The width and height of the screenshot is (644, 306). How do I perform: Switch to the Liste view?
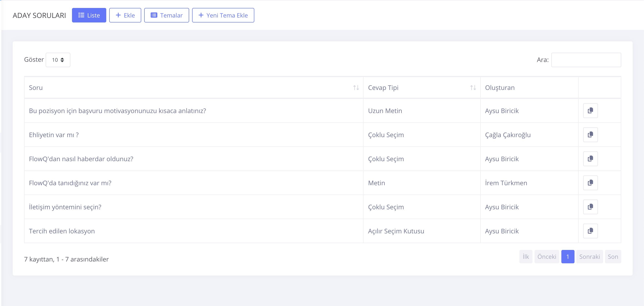pyautogui.click(x=89, y=15)
